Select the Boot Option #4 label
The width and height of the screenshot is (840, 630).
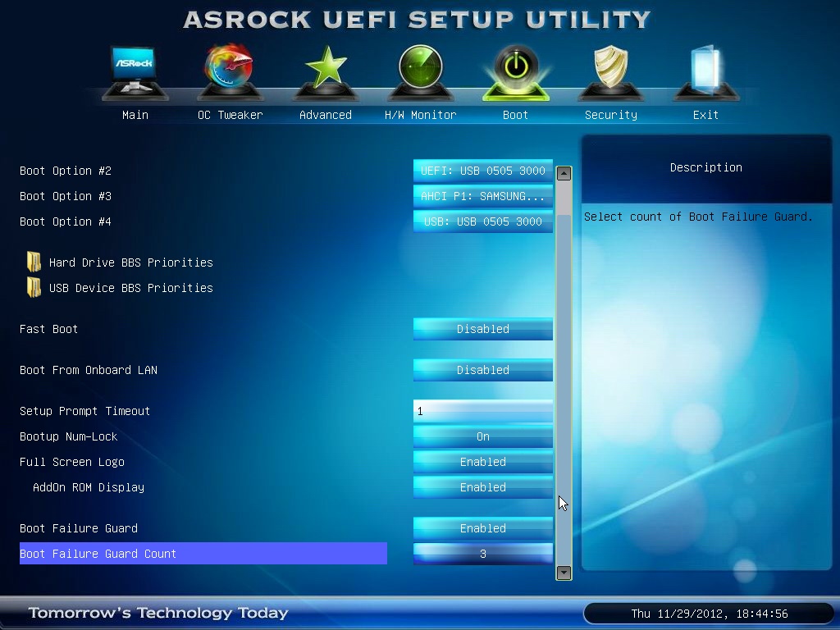pos(66,221)
